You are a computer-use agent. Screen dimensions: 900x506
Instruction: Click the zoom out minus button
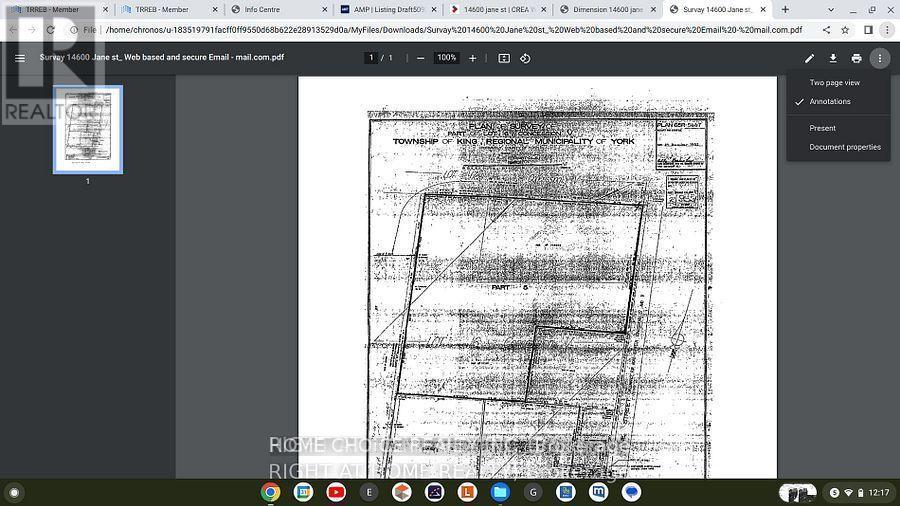(x=421, y=58)
